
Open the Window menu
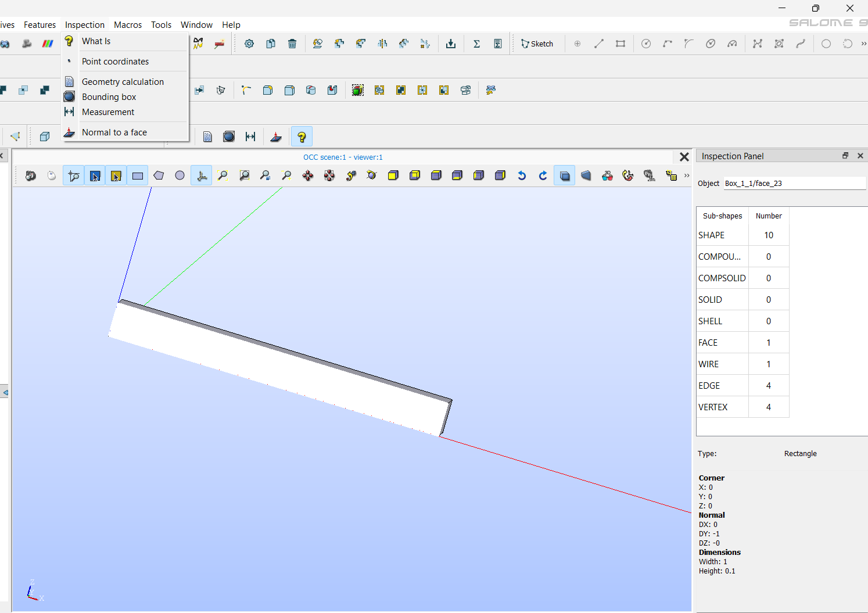click(x=196, y=25)
